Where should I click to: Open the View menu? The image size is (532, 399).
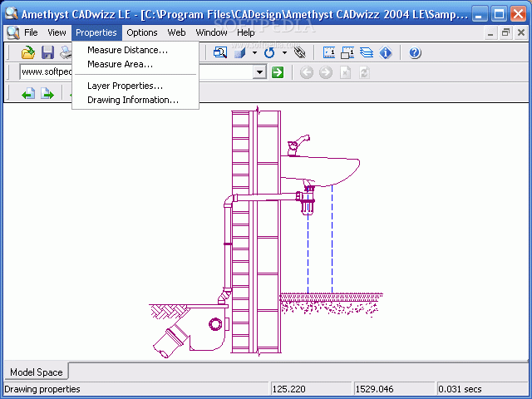57,32
